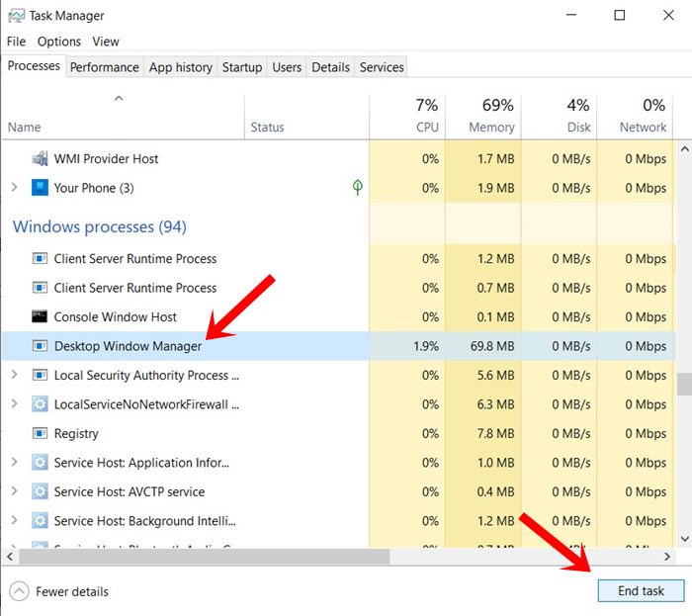This screenshot has width=692, height=616.
Task: Click the vertical scrollbar down arrow
Action: click(x=684, y=538)
